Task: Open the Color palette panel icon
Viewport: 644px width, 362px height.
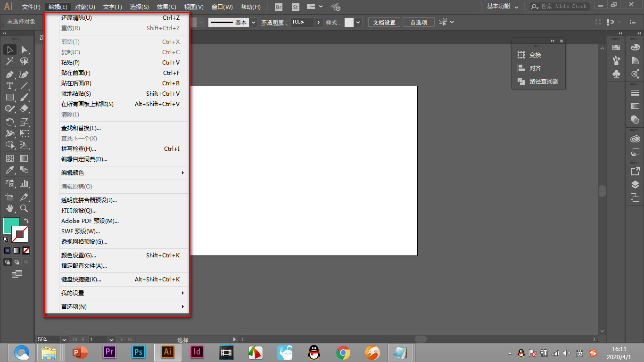Action: click(x=635, y=47)
